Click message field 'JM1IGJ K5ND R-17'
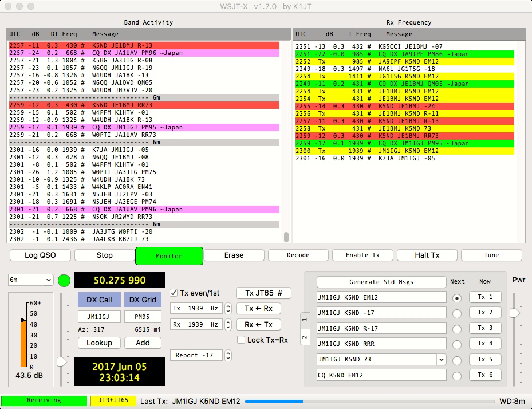The width and height of the screenshot is (532, 409). (381, 328)
